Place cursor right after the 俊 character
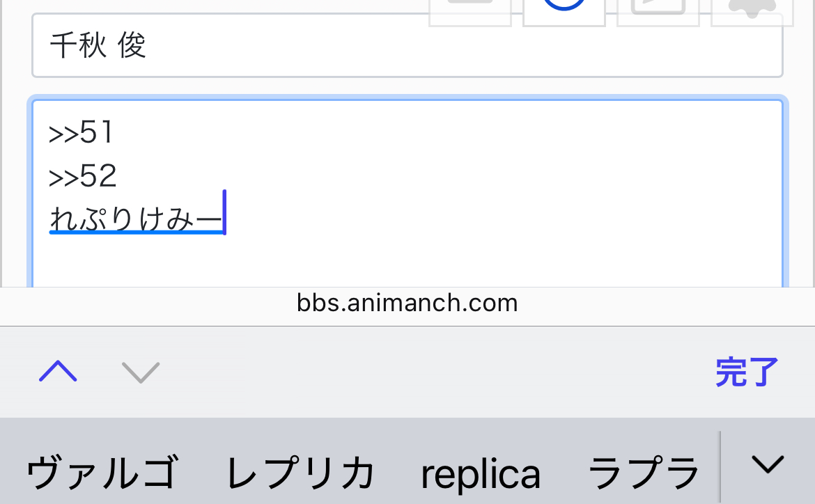 (x=148, y=46)
